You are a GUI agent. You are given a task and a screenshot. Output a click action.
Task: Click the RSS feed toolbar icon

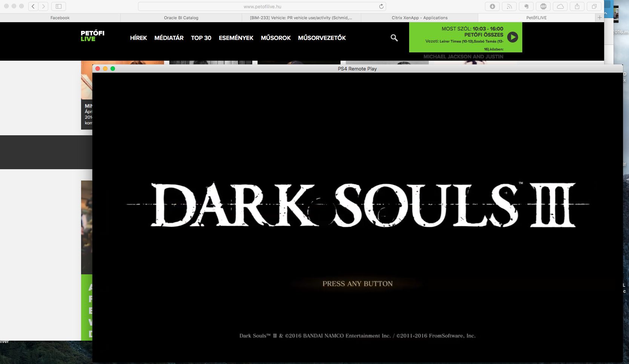509,6
